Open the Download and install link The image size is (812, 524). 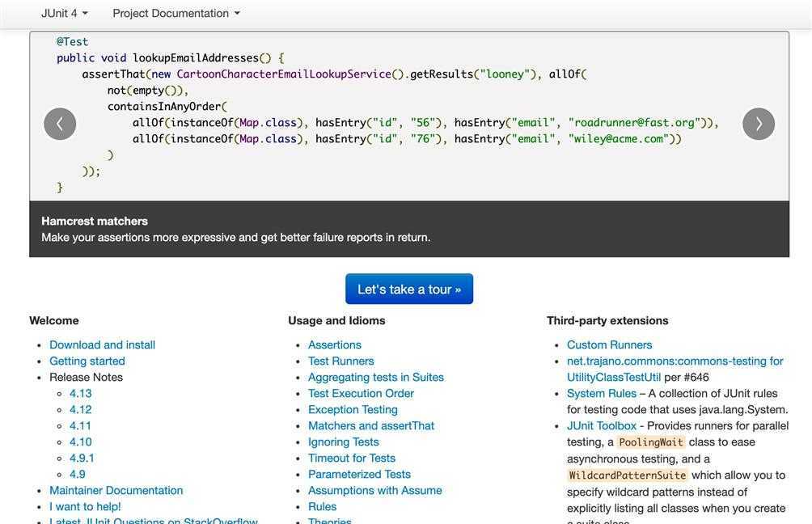(102, 344)
